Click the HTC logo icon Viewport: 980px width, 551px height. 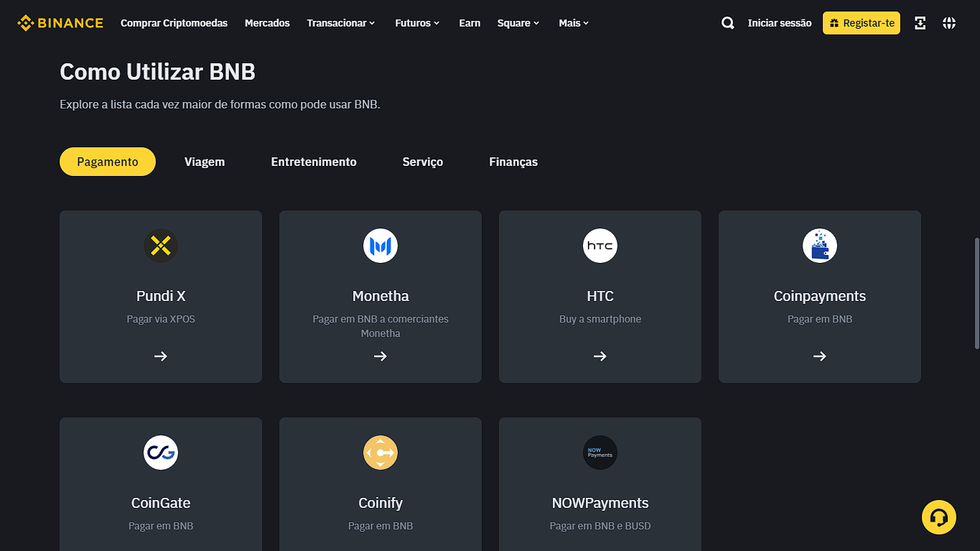[599, 246]
